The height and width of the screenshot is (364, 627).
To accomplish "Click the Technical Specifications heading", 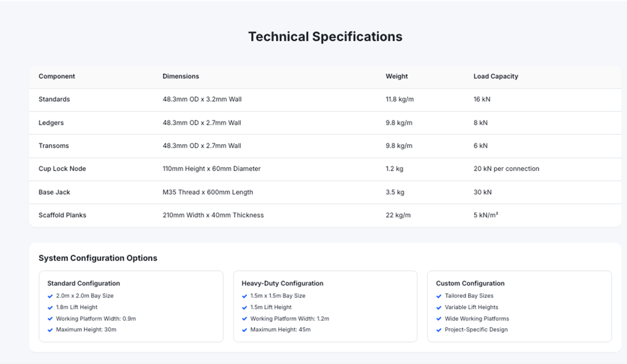I will click(325, 37).
